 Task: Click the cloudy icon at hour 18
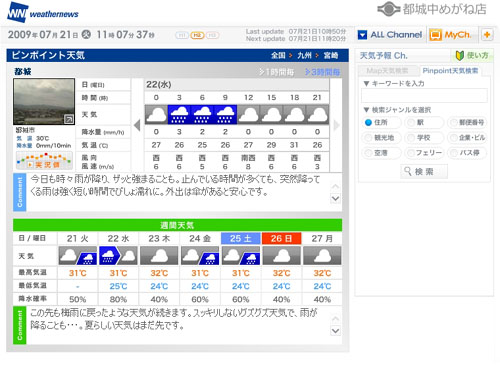(x=294, y=114)
